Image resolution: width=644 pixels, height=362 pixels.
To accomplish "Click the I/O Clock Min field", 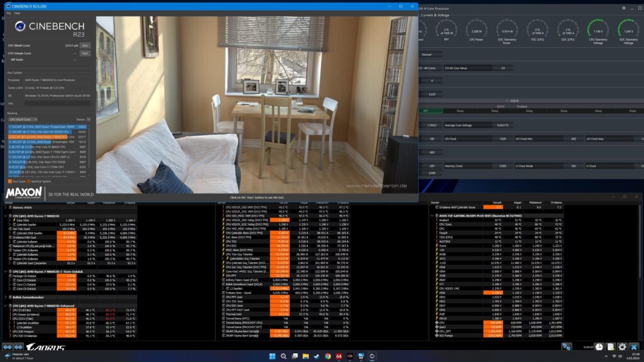I will pyautogui.click(x=548, y=139).
